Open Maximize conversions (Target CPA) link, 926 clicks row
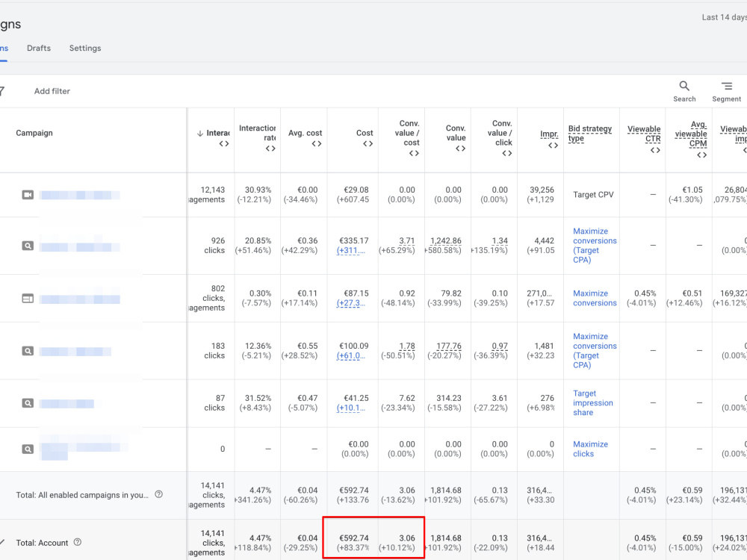The height and width of the screenshot is (560, 747). (x=595, y=246)
